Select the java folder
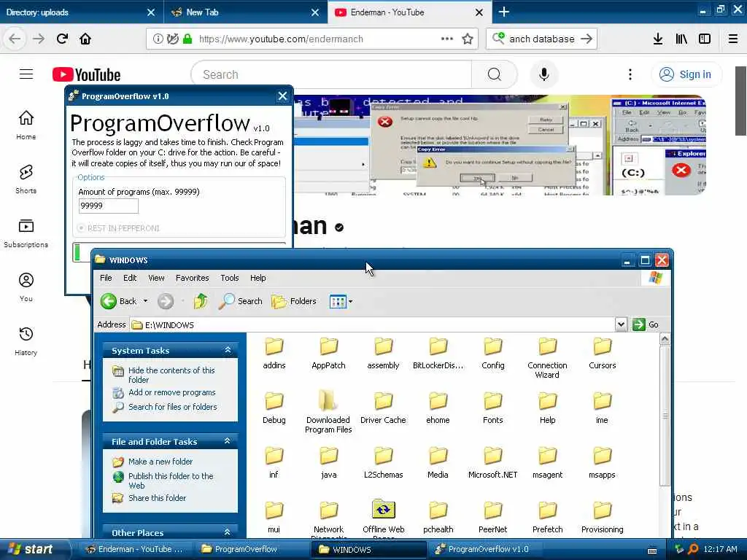Viewport: 747px width, 560px height. pyautogui.click(x=328, y=462)
